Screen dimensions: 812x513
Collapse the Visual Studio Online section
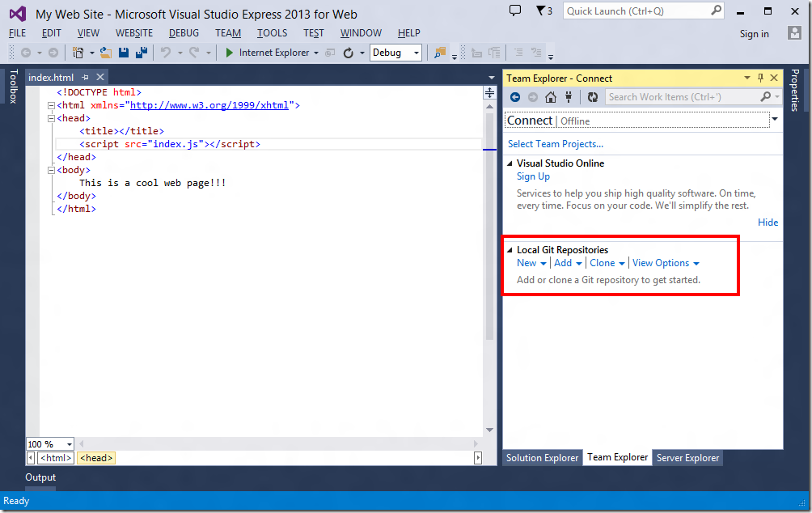[510, 163]
